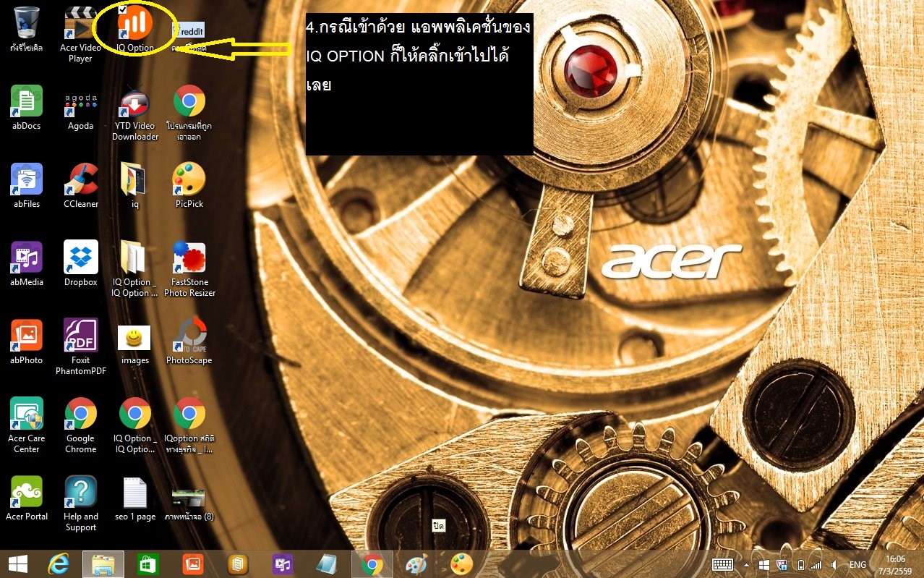Click the purple abMedia taskbar icon
Image resolution: width=924 pixels, height=578 pixels.
click(x=282, y=564)
